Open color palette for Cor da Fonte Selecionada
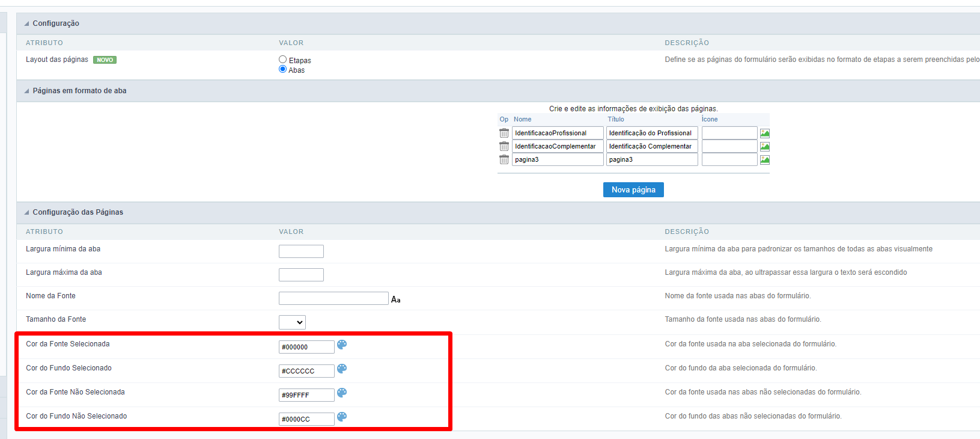 point(341,345)
